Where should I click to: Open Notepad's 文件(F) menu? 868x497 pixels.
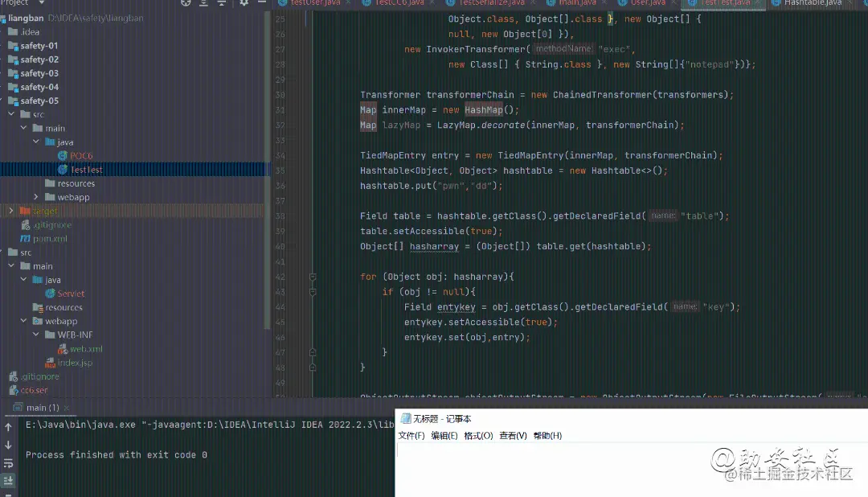click(411, 436)
